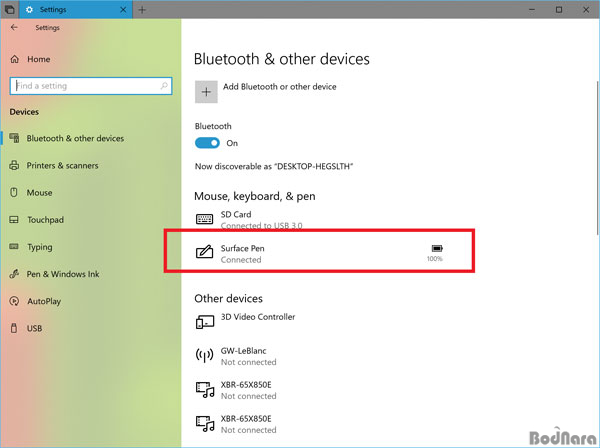Maximize the Settings window
The height and width of the screenshot is (448, 600).
559,10
